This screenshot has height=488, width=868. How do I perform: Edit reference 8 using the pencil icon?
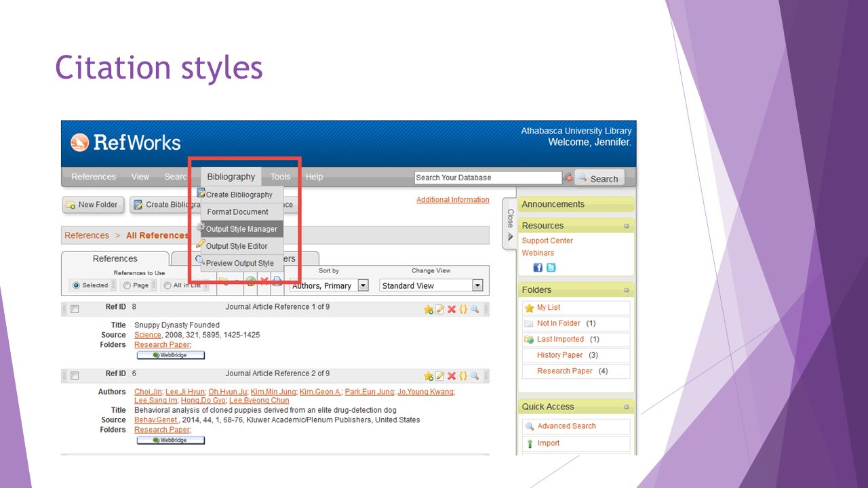click(439, 310)
